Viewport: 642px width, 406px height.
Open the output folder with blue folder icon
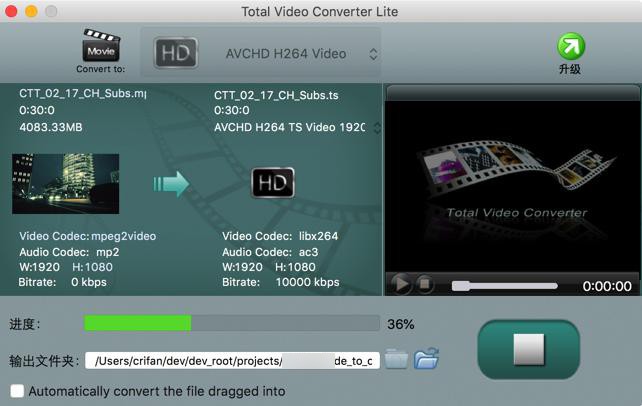[x=426, y=359]
